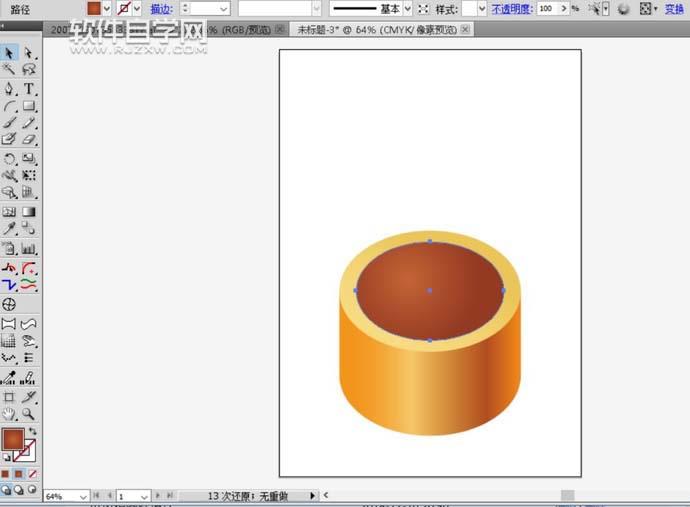Swap fill and stroke colors

(x=33, y=431)
